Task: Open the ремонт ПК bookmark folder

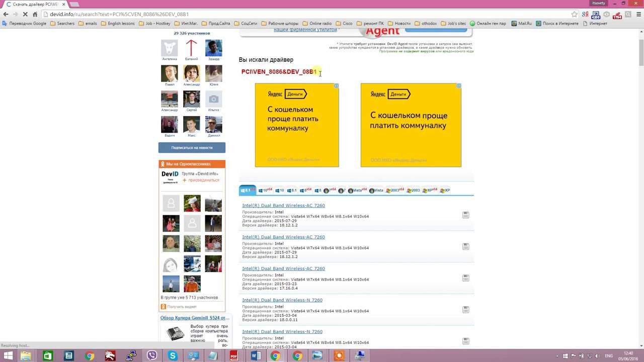Action: click(x=370, y=23)
